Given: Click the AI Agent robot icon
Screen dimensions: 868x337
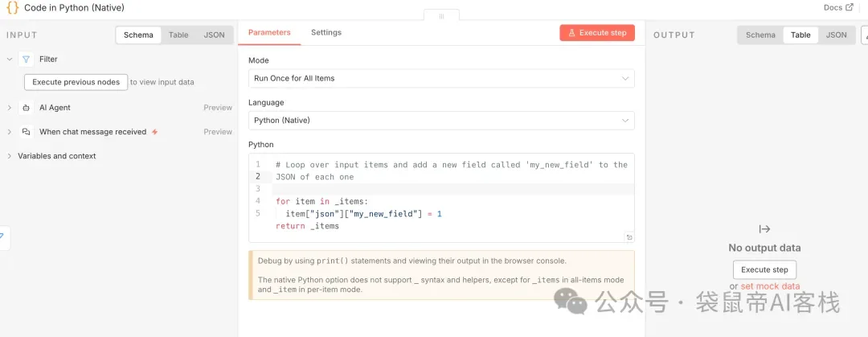Looking at the screenshot, I should pyautogui.click(x=27, y=108).
